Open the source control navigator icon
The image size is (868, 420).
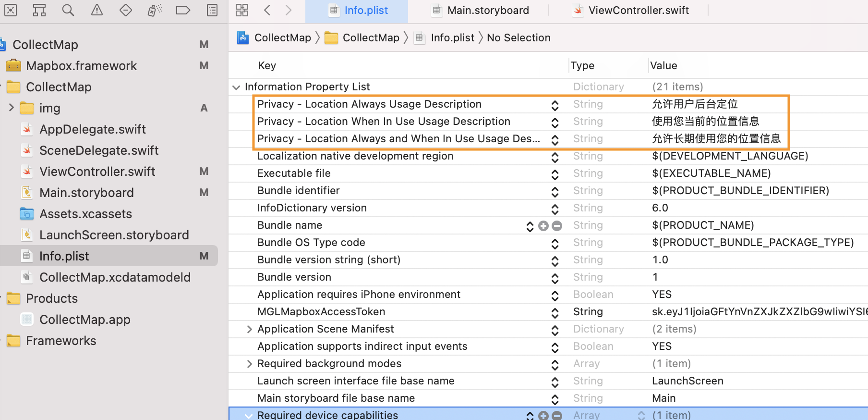point(11,10)
